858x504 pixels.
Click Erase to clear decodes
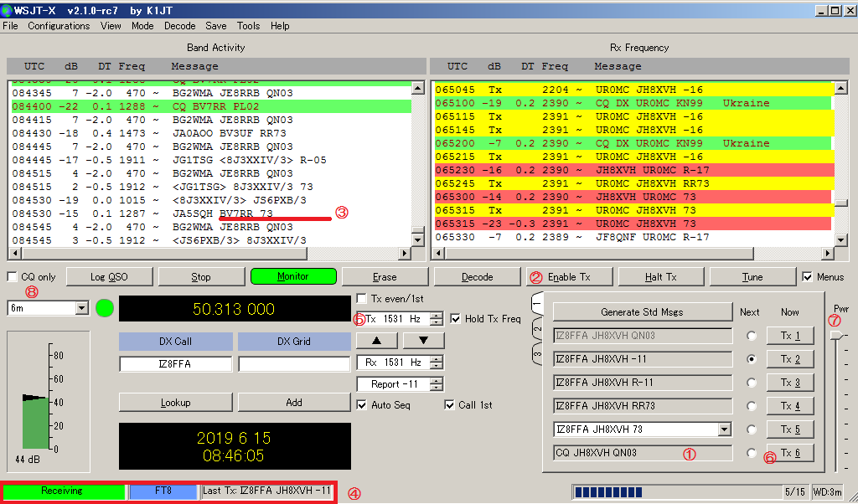click(385, 276)
